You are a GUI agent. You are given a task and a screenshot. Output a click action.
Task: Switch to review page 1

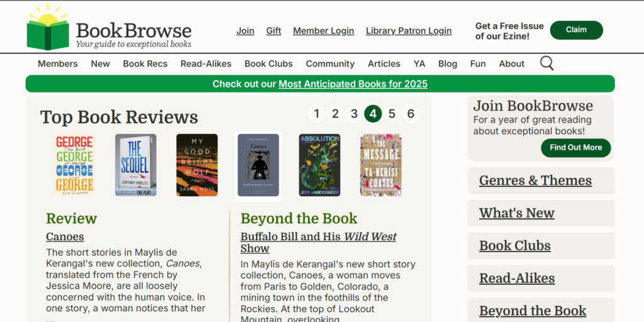[x=316, y=114]
